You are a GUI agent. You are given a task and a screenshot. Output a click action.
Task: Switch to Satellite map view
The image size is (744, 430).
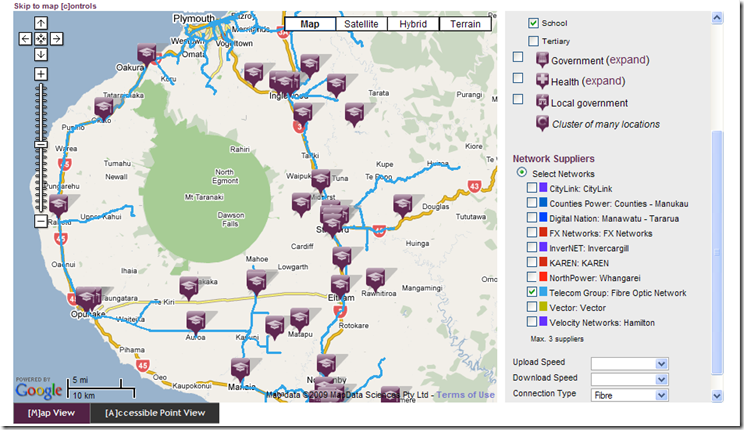tap(361, 24)
